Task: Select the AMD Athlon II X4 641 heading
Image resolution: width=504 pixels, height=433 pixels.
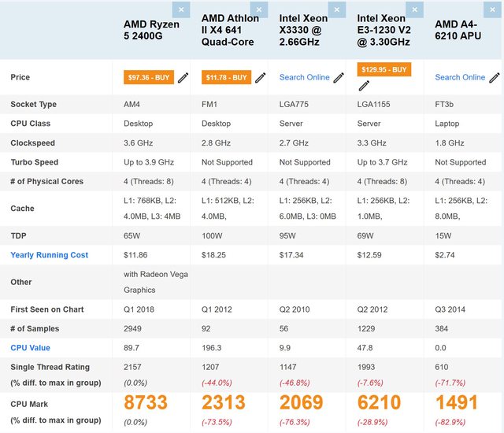Action: pyautogui.click(x=230, y=30)
